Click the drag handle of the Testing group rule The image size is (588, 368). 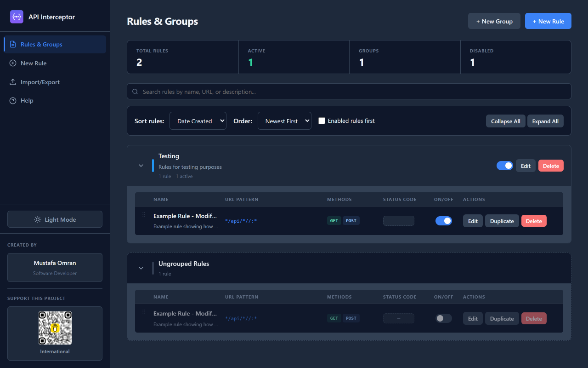(144, 214)
